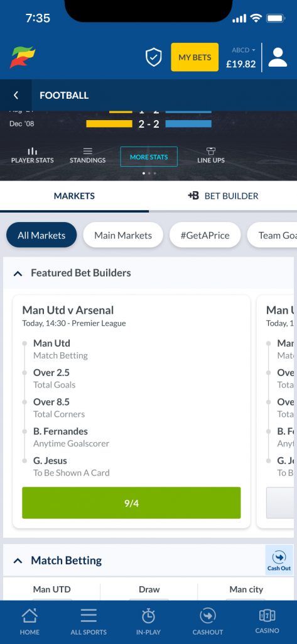This screenshot has width=297, height=644.
Task: View Standings
Action: point(88,156)
